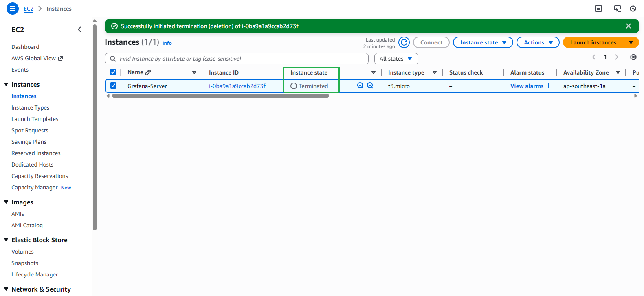Click the table horizontal scrollbar thumb
This screenshot has height=296, width=644.
[x=220, y=96]
